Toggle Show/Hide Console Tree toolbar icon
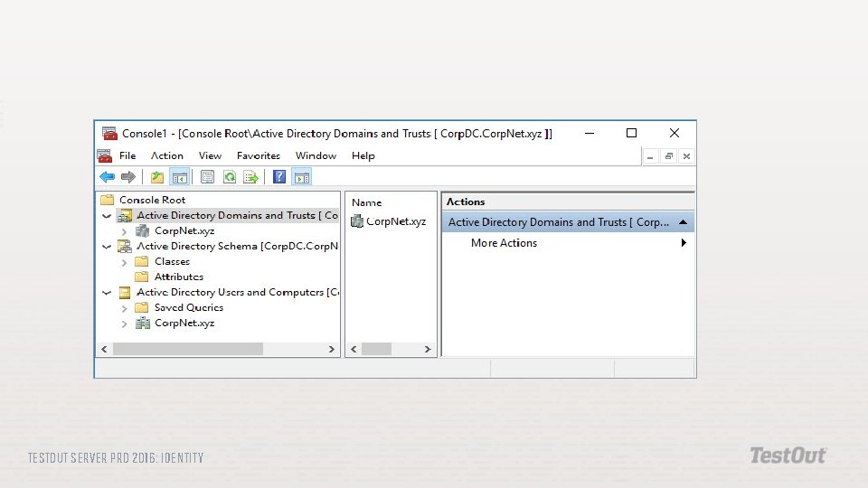The width and height of the screenshot is (868, 488). 179,177
